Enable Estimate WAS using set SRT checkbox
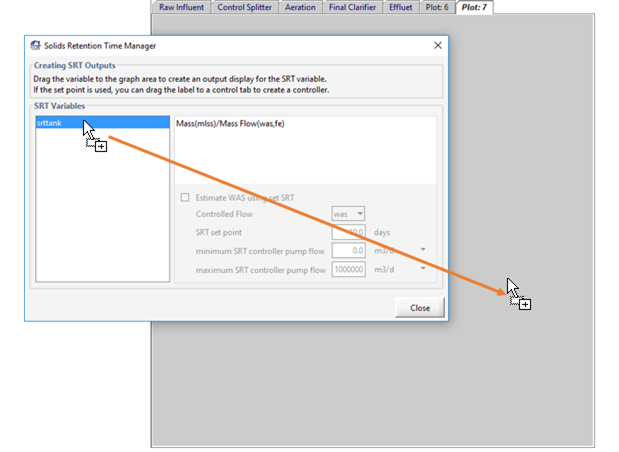This screenshot has height=452, width=619. click(184, 197)
